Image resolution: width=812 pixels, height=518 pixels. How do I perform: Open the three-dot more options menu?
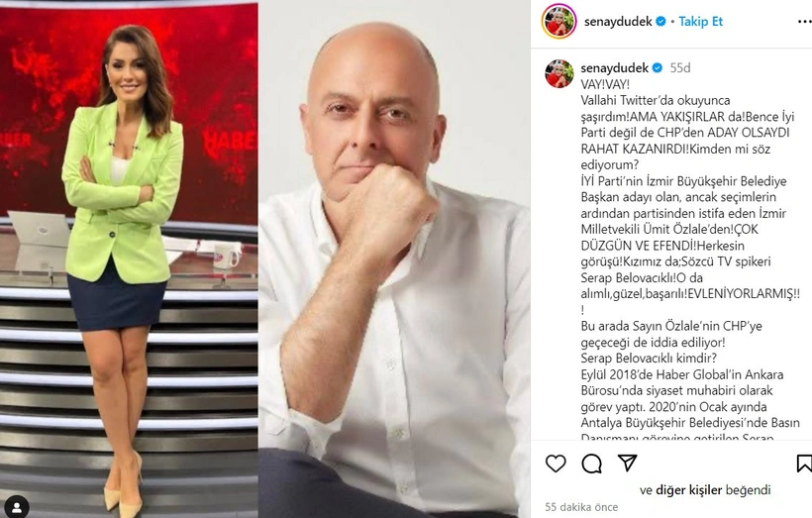tap(804, 22)
